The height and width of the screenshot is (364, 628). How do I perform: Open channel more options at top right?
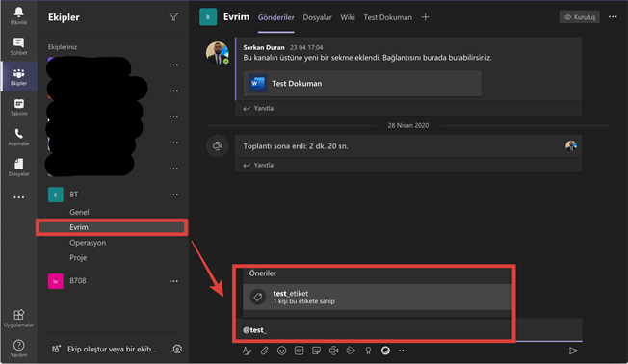tap(613, 16)
